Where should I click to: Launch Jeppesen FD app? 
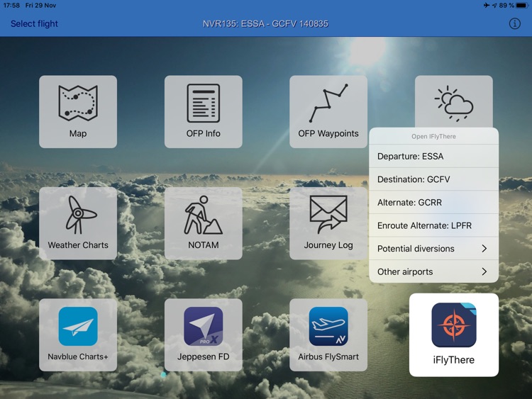pos(204,335)
